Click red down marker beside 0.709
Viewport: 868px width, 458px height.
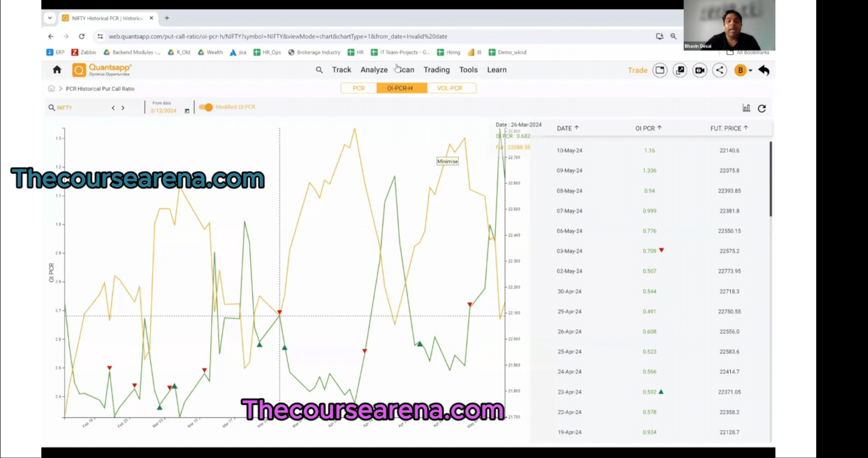661,250
